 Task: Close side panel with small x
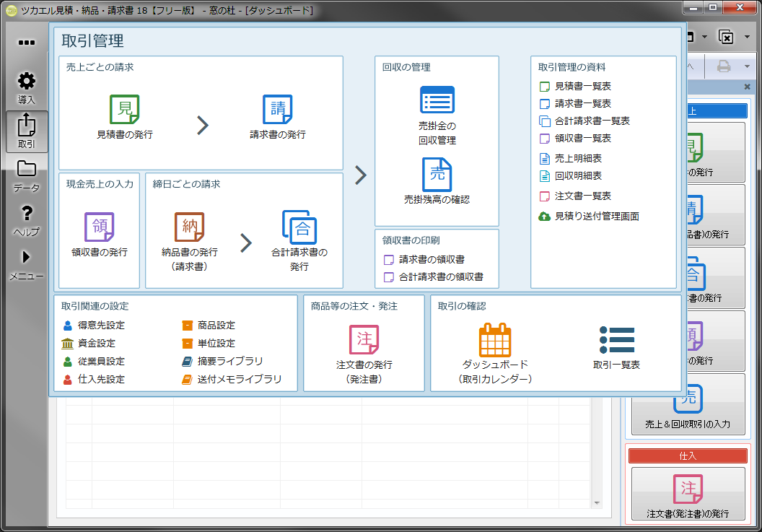coord(748,87)
